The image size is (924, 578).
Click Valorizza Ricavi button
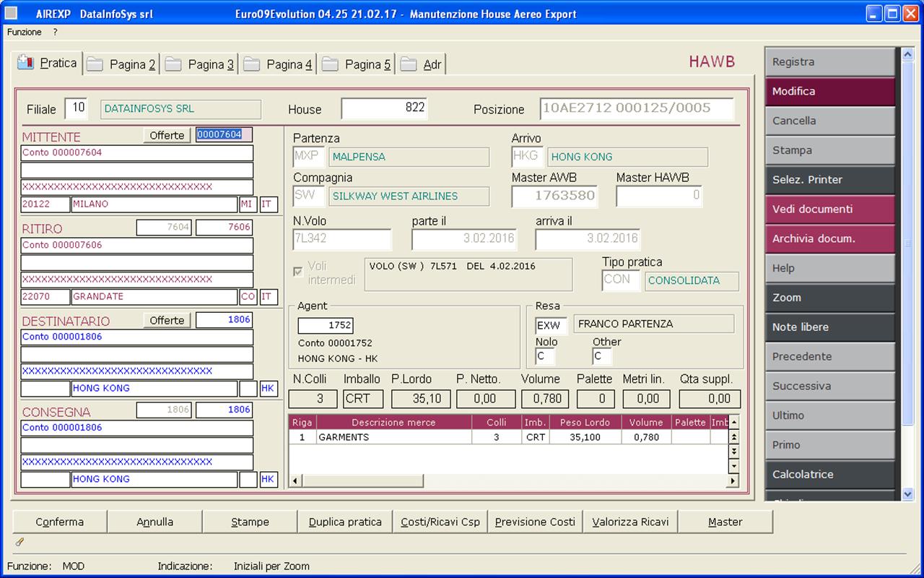coord(630,522)
